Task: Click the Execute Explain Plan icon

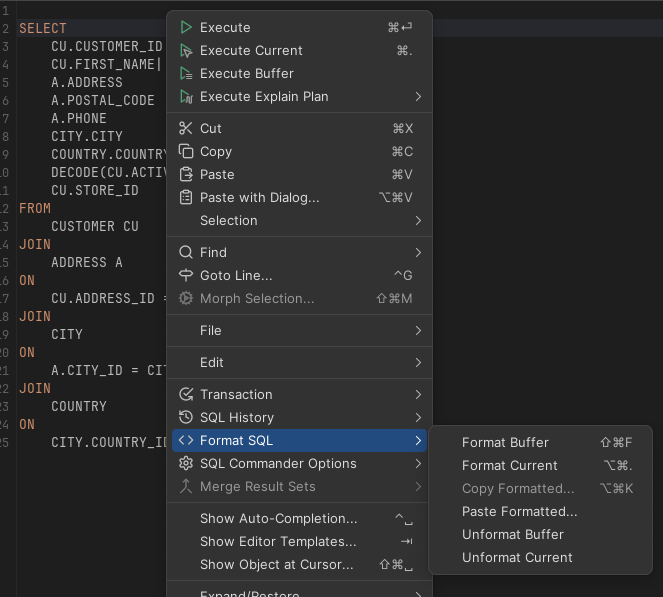Action: [185, 96]
